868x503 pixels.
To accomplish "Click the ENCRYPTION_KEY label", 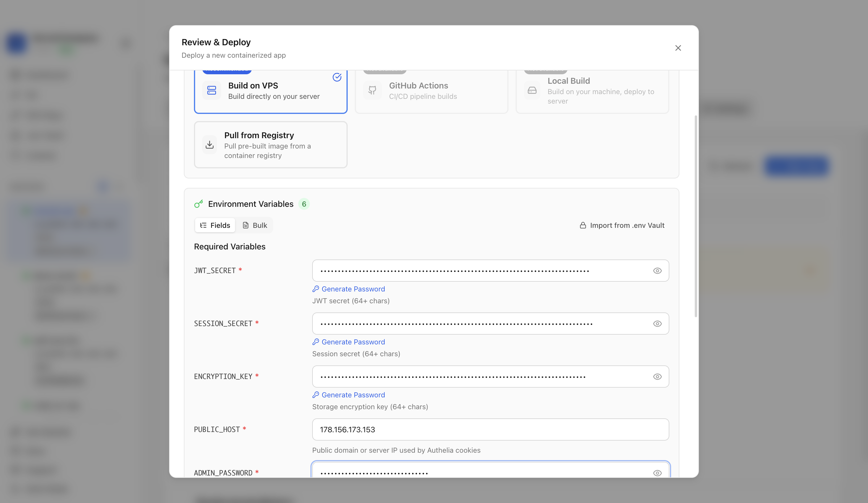I will pyautogui.click(x=223, y=376).
